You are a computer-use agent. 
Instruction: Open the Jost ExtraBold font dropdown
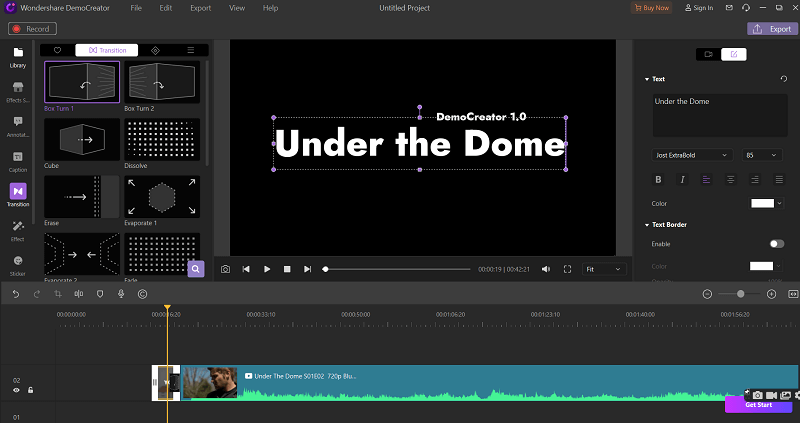tap(692, 155)
